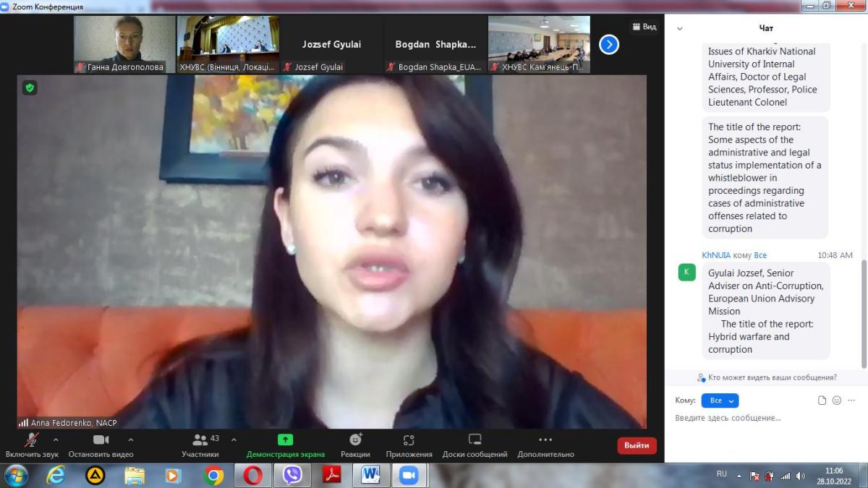868x488 pixels.
Task: Open Windows Media Player taskbar icon
Action: 173,475
